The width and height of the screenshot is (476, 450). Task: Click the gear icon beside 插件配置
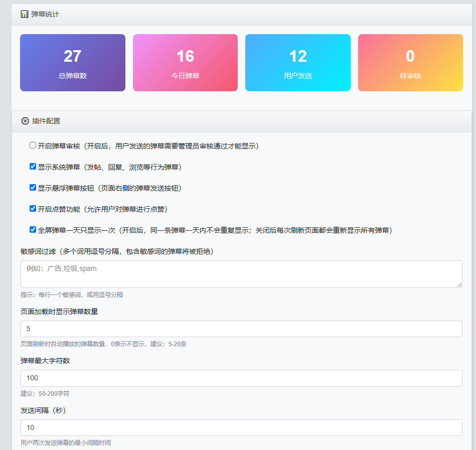point(25,121)
